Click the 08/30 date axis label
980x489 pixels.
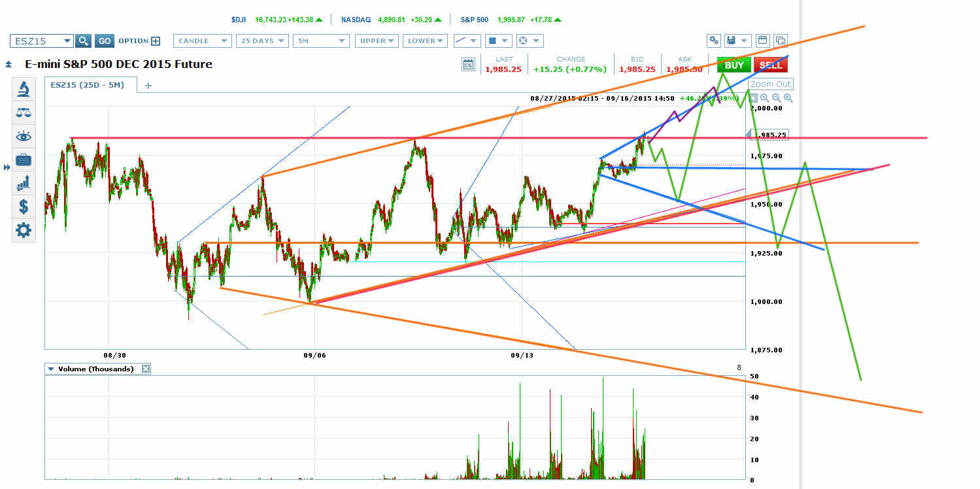(114, 355)
